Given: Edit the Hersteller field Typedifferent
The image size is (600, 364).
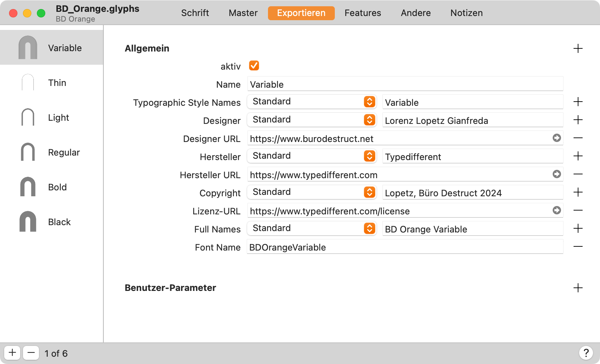Looking at the screenshot, I should 473,157.
